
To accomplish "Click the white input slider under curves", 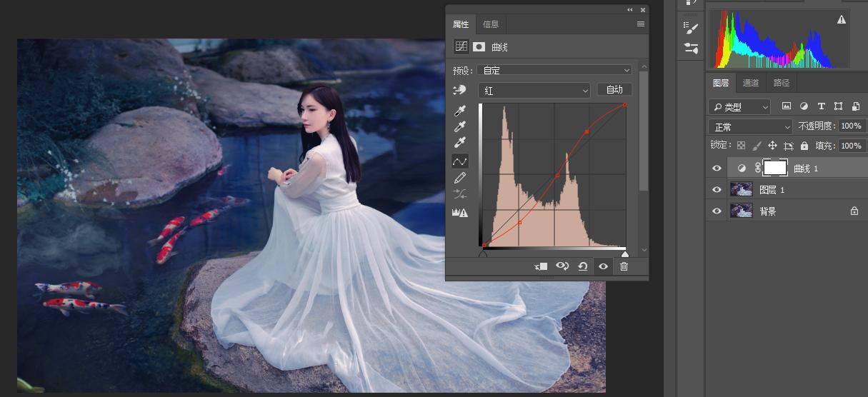I will [625, 253].
